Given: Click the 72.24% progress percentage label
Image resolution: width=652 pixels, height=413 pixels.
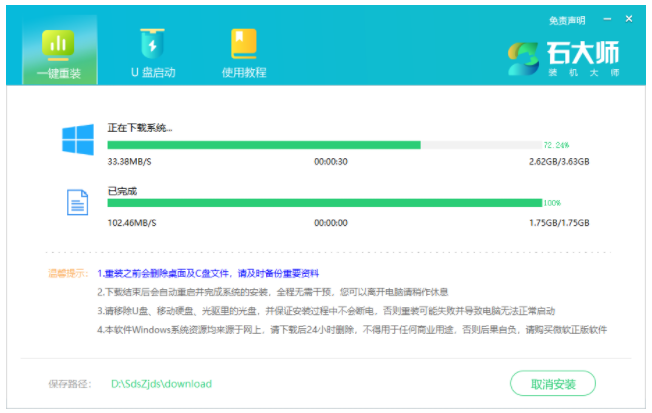Looking at the screenshot, I should pos(557,144).
